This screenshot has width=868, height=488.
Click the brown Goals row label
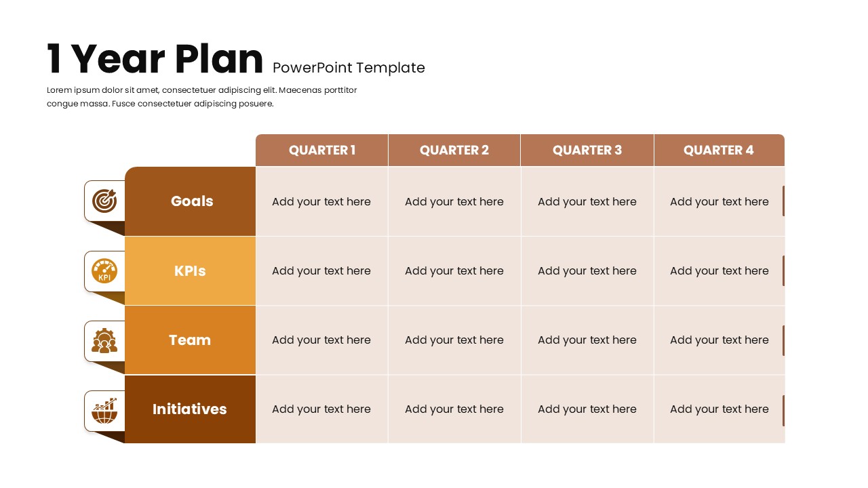click(x=191, y=201)
